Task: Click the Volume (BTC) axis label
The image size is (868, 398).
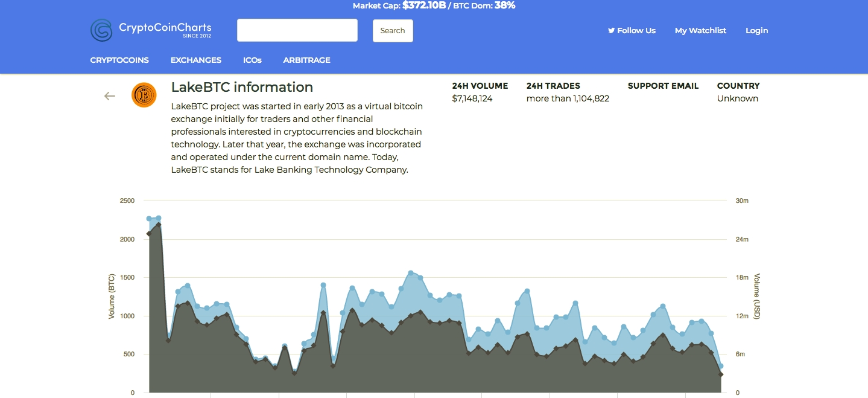Action: click(112, 297)
